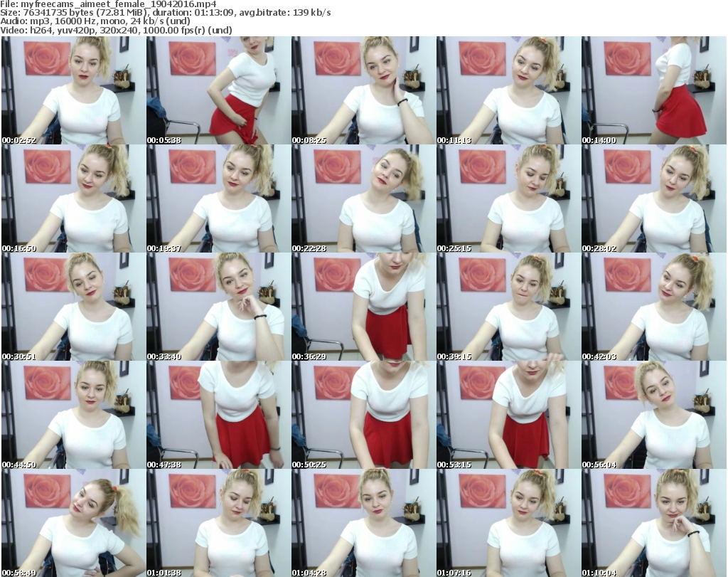
Task: Click the thumbnail frame stamped 01:10:04
Action: pos(654,523)
